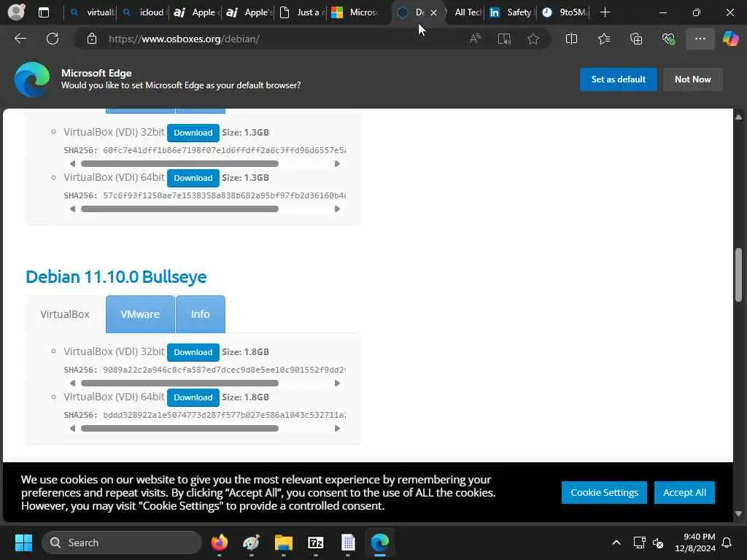The height and width of the screenshot is (560, 747).
Task: Click left arrow of bddd3289 hash scrollbar
Action: click(72, 429)
